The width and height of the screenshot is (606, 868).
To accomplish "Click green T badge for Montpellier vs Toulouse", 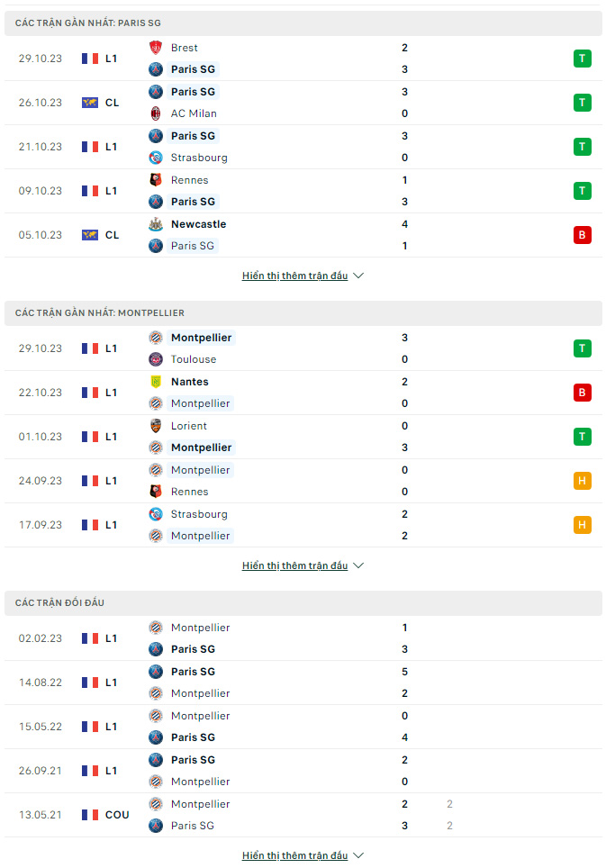I will [583, 348].
